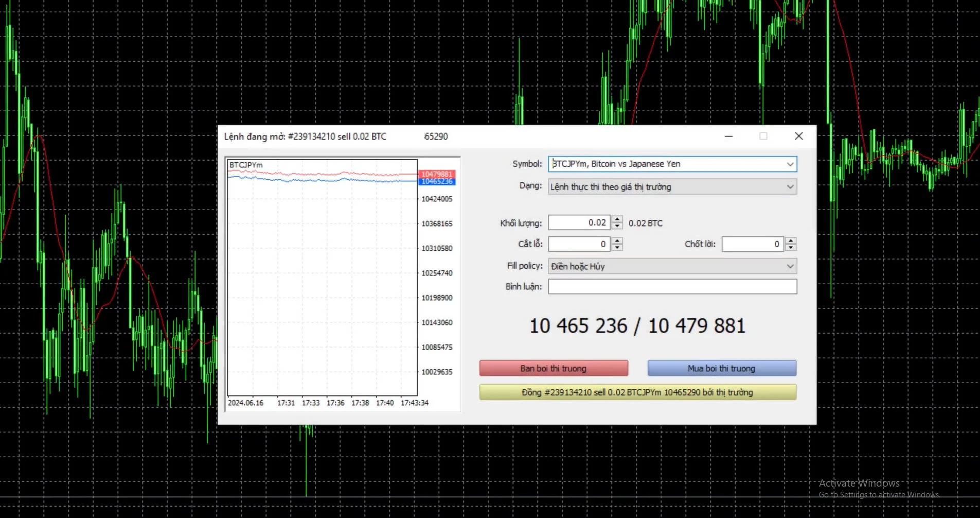Viewport: 980px width, 518px height.
Task: Click the blue bid price label 10465236
Action: click(437, 181)
